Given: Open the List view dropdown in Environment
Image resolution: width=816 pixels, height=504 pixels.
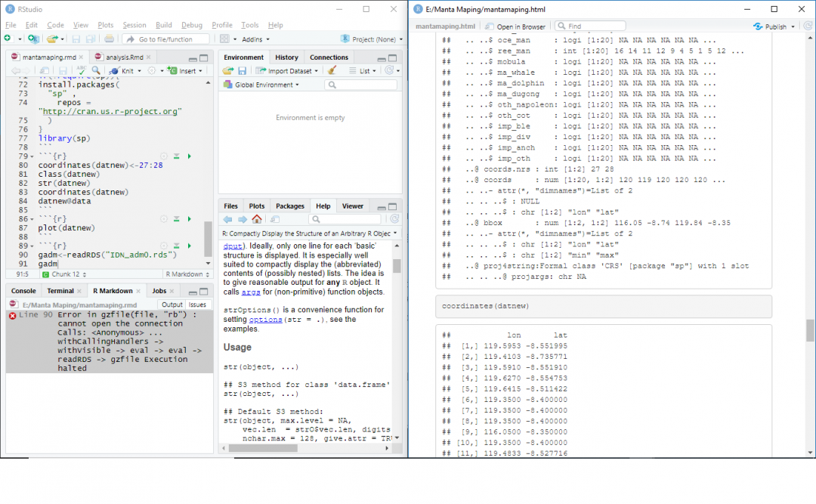Looking at the screenshot, I should [363, 71].
